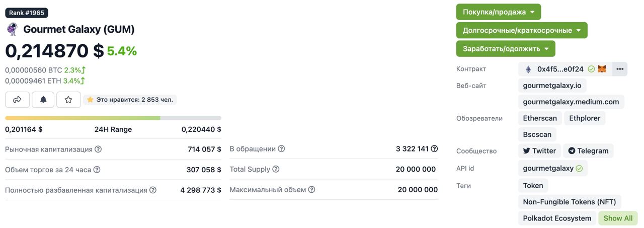Add GUM to favorites with star icon
The height and width of the screenshot is (228, 644).
pyautogui.click(x=68, y=100)
